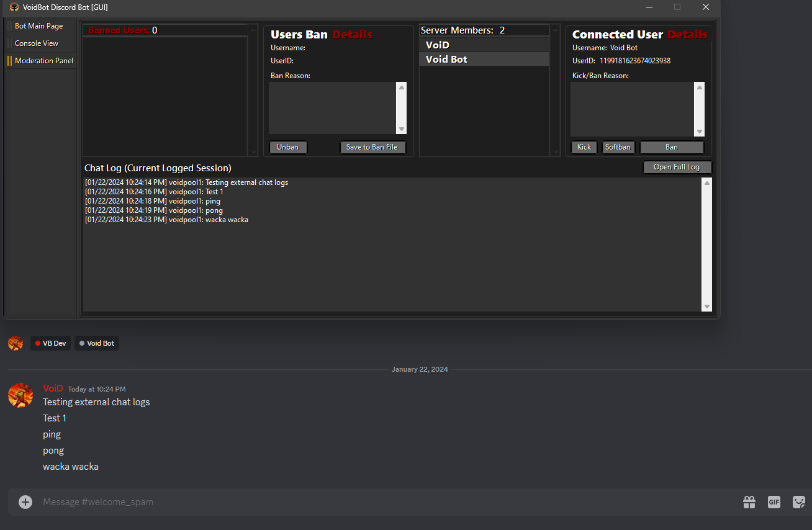
Task: Open the sticker picker in Discord
Action: click(x=799, y=502)
